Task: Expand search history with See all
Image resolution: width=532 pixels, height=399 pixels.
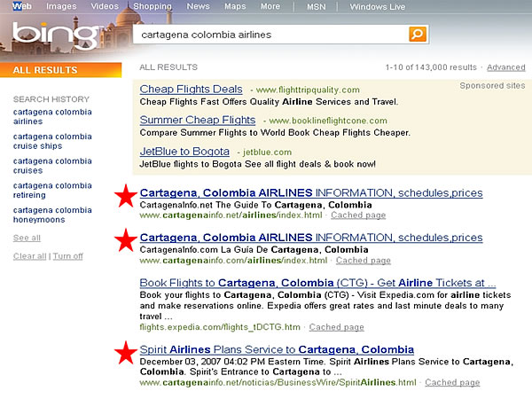Action: tap(27, 238)
